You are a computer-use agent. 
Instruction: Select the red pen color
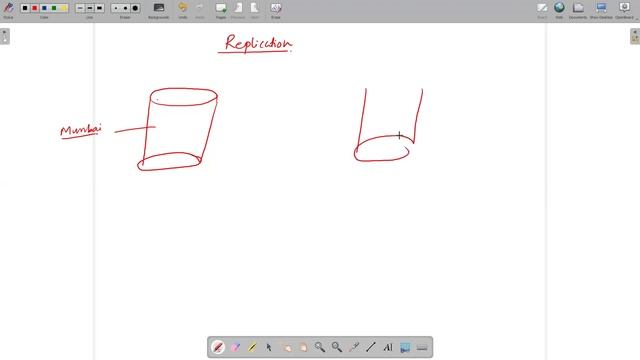tap(35, 8)
